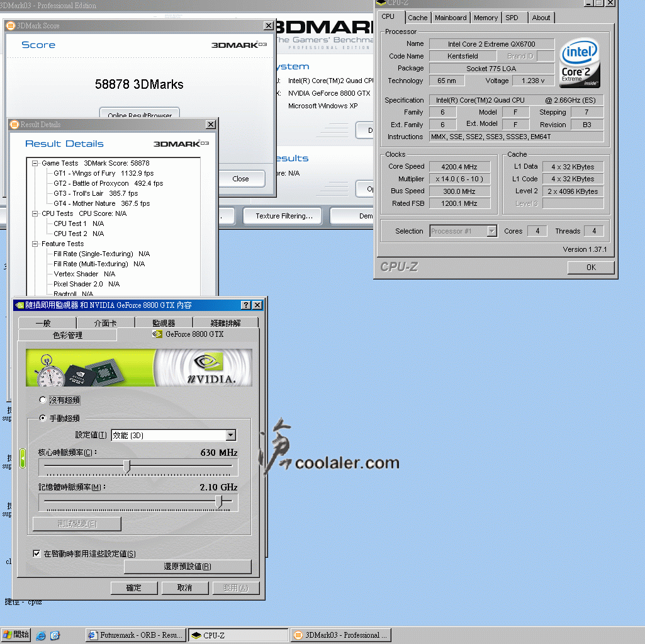
Task: Switch to the Futuremark ORB taskbar item
Action: tap(136, 635)
